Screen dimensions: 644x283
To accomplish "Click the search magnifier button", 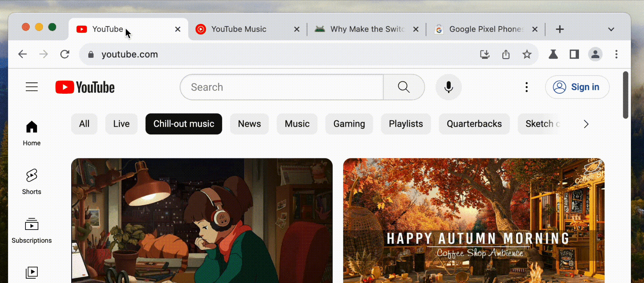I will (404, 87).
